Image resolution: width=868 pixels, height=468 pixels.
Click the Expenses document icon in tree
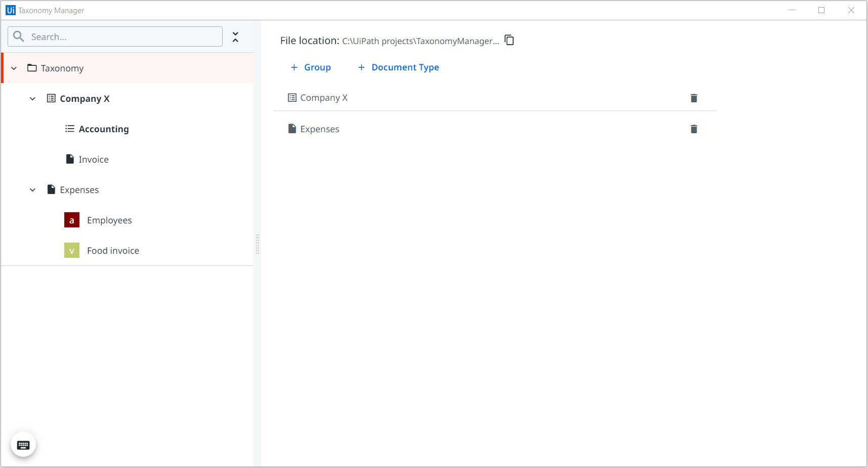pyautogui.click(x=51, y=189)
